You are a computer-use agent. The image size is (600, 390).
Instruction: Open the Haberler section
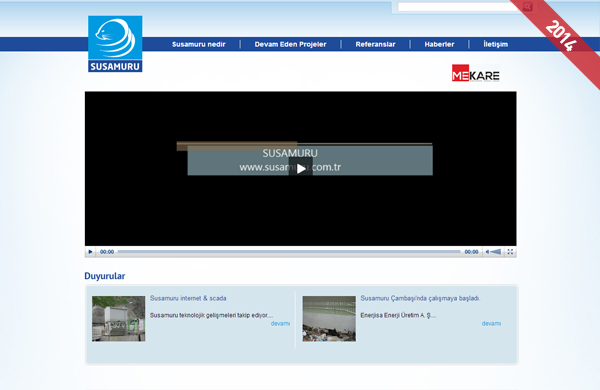439,44
